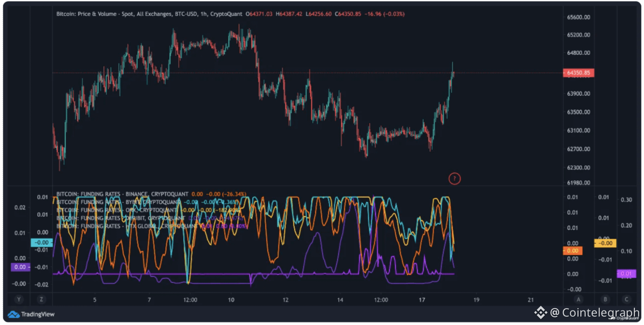Select the Funding Rates - Bybit legend
The height and width of the screenshot is (325, 644).
119,202
